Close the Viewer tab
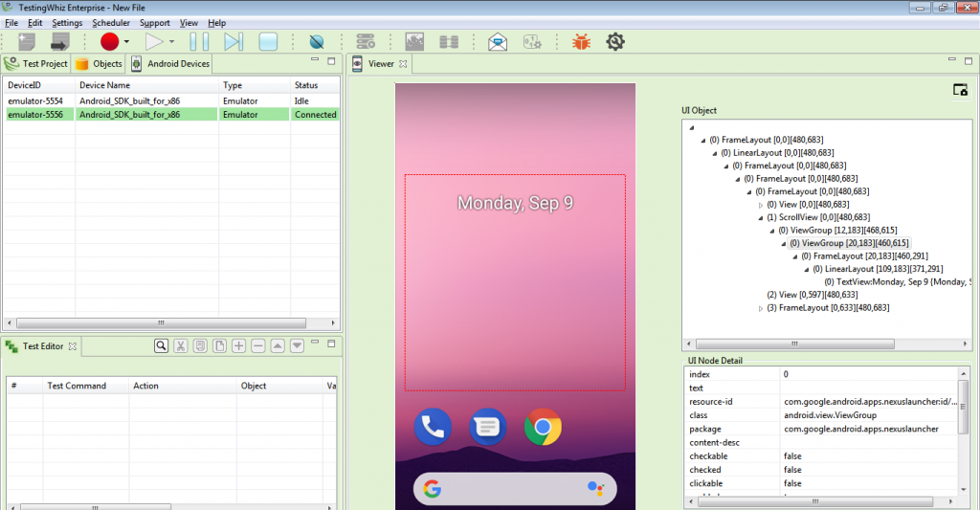The image size is (980, 510). (403, 64)
